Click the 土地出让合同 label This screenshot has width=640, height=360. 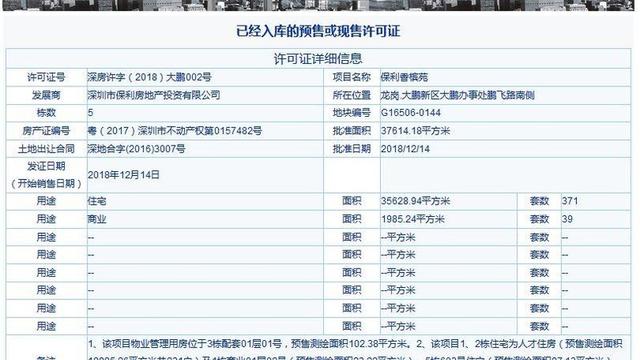click(46, 149)
